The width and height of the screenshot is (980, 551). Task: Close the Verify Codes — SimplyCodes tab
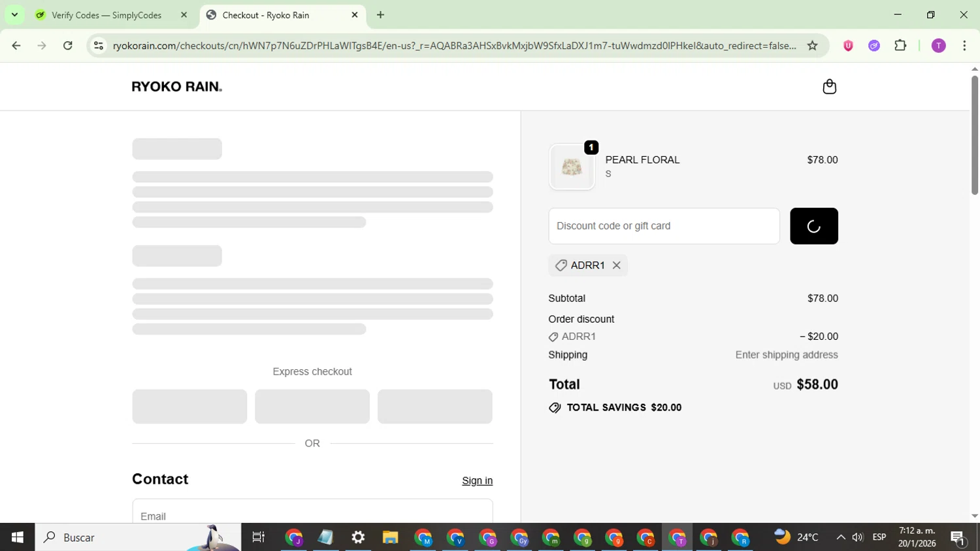184,15
